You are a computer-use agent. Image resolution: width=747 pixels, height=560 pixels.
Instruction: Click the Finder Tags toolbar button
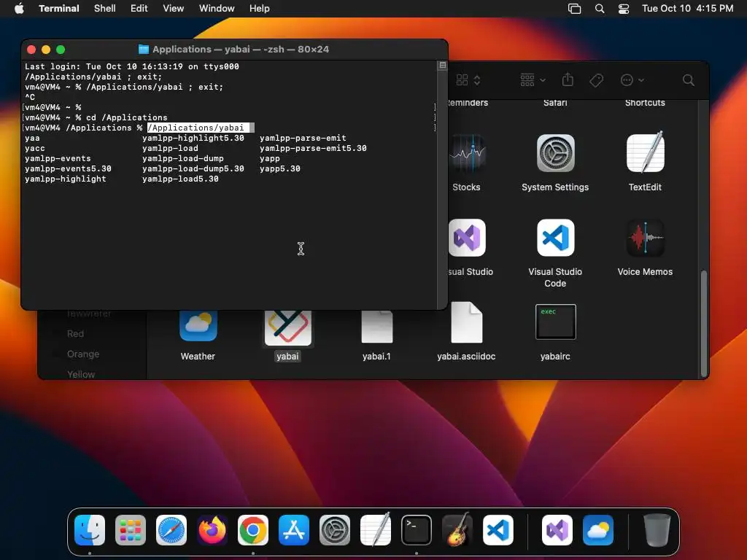click(x=597, y=80)
